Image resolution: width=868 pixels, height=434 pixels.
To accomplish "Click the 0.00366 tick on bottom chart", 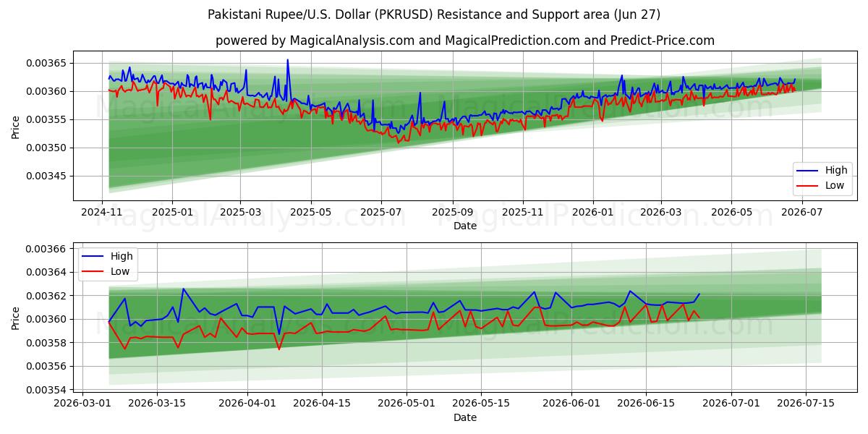I will (x=47, y=249).
